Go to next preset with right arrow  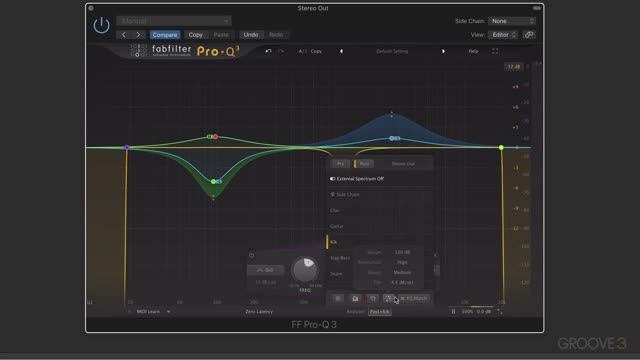click(138, 35)
